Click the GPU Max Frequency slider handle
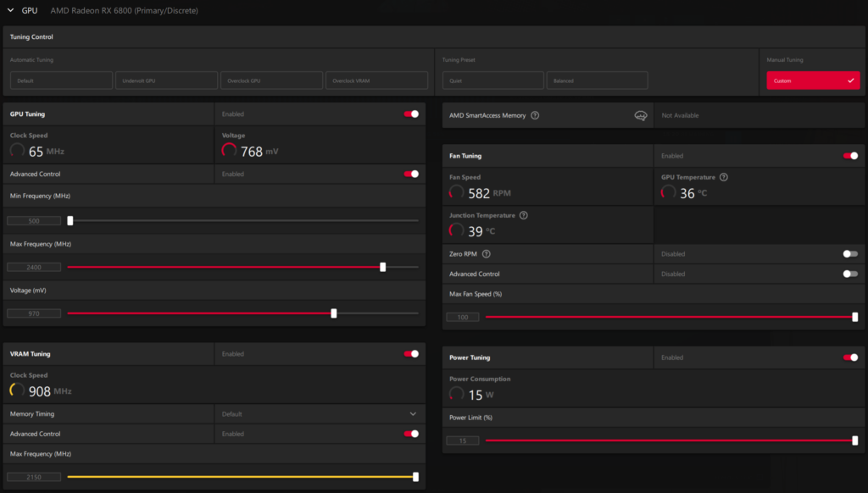The width and height of the screenshot is (868, 493). 382,267
